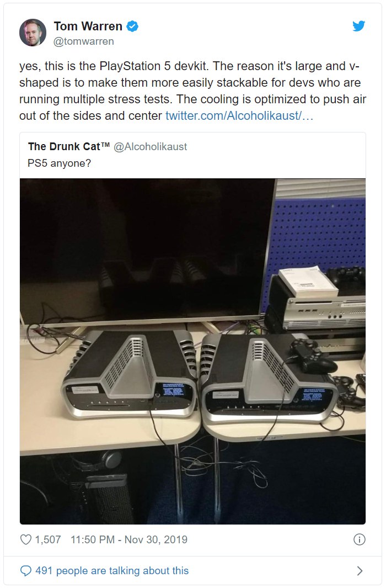386x588 pixels.
Task: Open The Drunk Cat quoted author name
Action: pos(69,146)
